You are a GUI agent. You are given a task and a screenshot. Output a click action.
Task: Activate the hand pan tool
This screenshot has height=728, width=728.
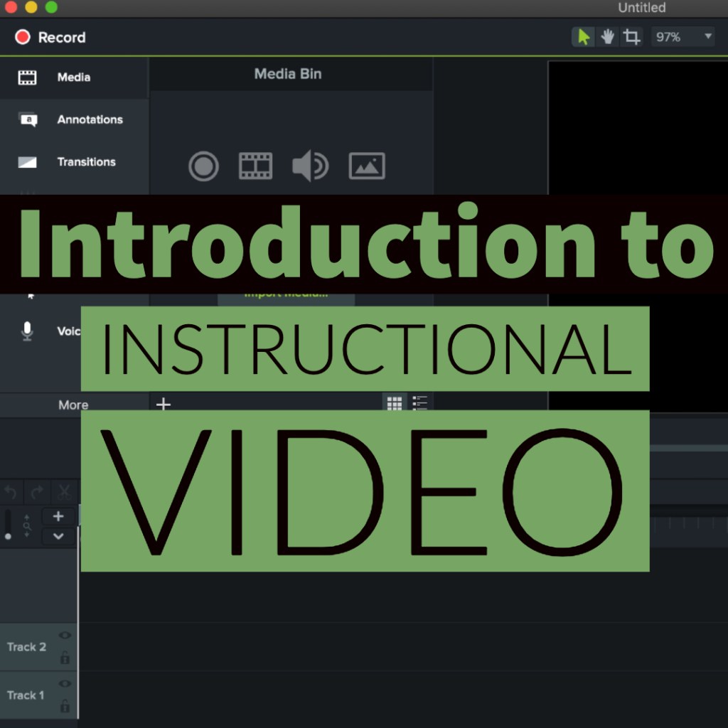point(607,37)
